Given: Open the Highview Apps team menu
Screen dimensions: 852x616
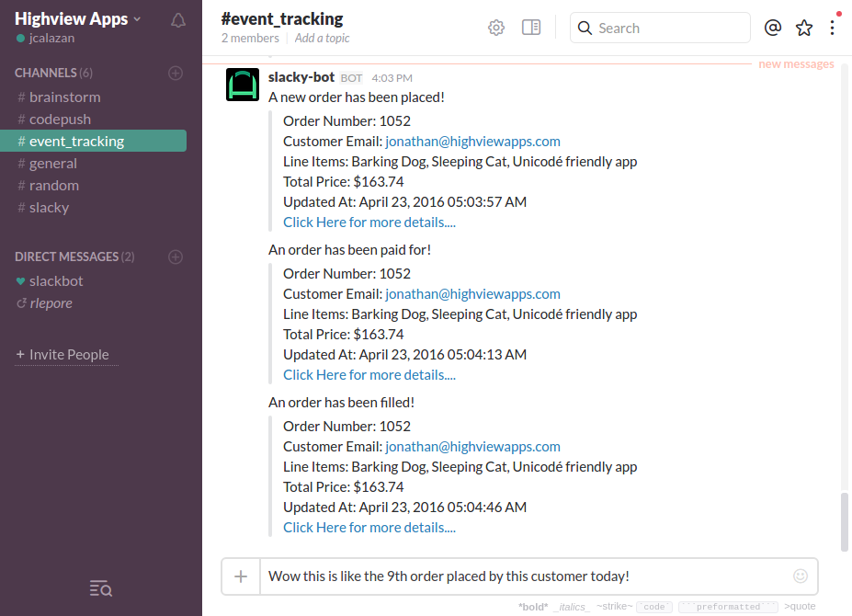Looking at the screenshot, I should coord(78,19).
